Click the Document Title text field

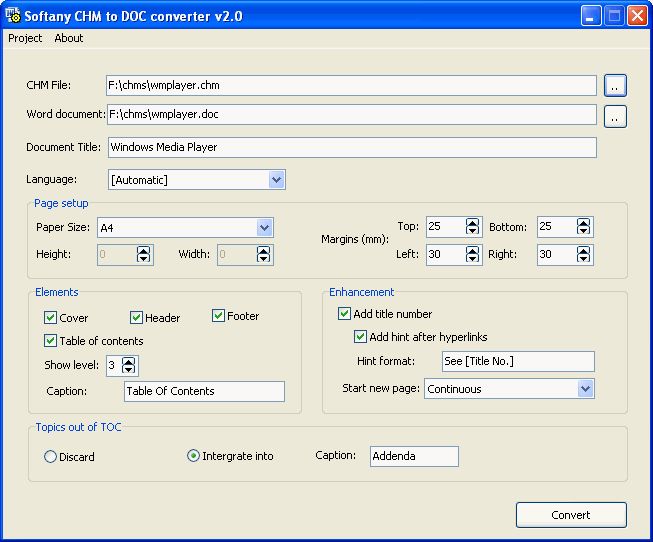click(x=351, y=147)
